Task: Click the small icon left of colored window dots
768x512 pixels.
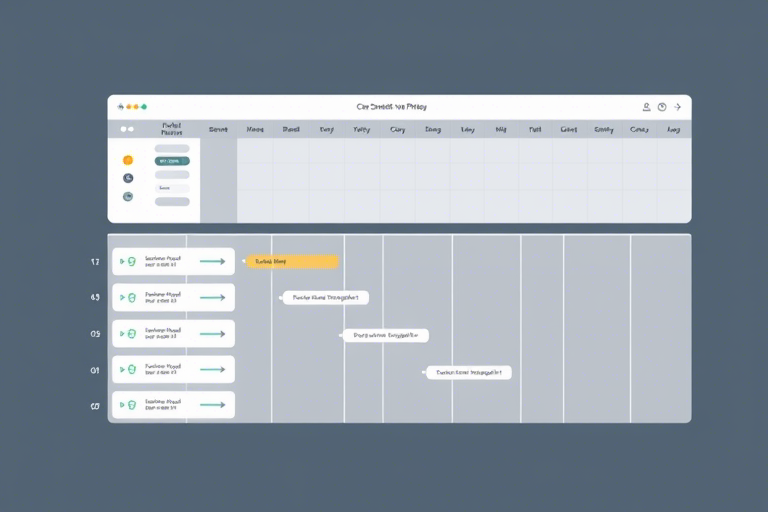Action: 120,107
